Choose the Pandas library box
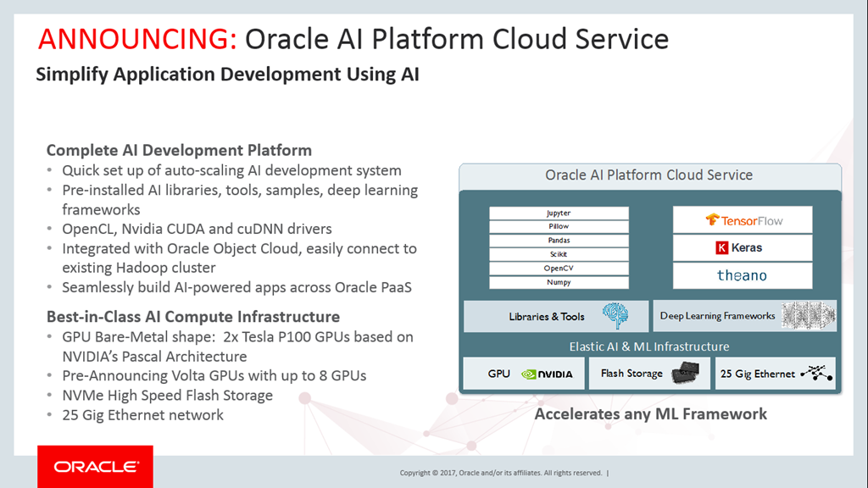This screenshot has width=868, height=488. point(559,241)
